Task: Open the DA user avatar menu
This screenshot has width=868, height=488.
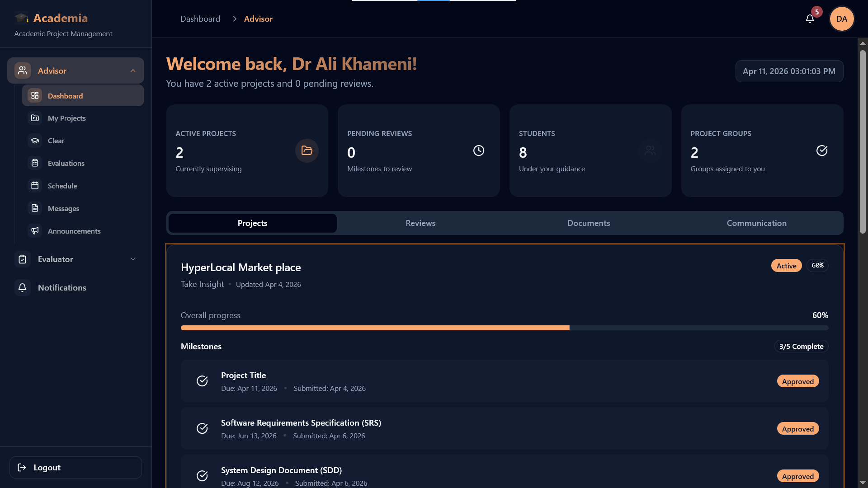Action: coord(841,19)
